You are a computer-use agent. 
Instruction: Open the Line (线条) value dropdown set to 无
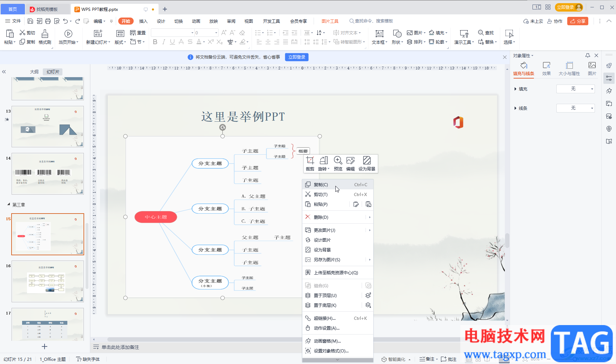coord(576,108)
